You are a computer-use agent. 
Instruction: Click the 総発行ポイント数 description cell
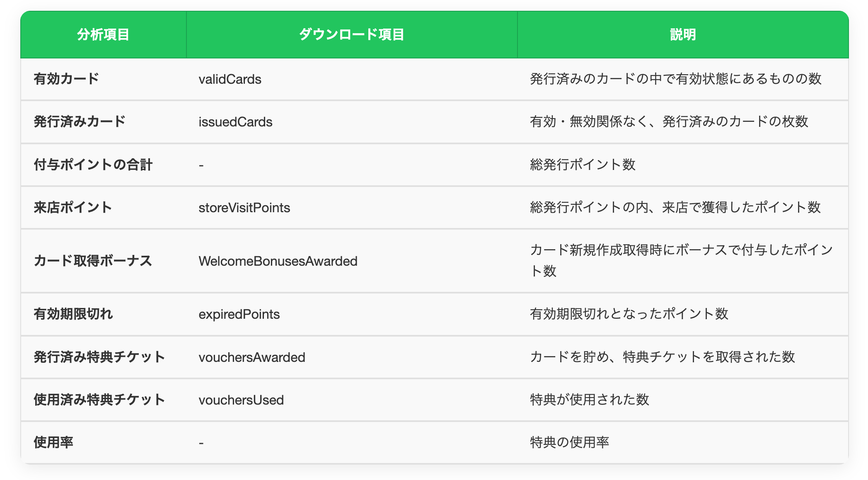pyautogui.click(x=583, y=165)
